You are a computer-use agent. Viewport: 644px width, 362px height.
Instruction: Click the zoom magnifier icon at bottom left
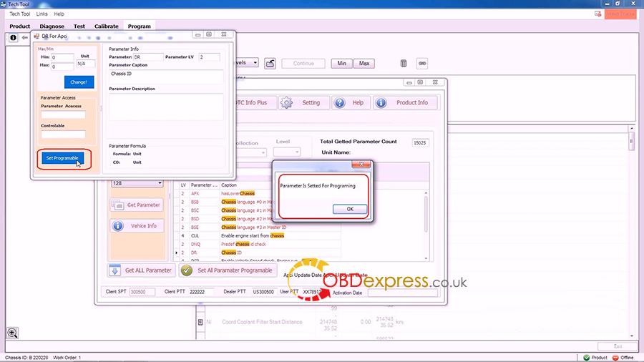[x=12, y=333]
